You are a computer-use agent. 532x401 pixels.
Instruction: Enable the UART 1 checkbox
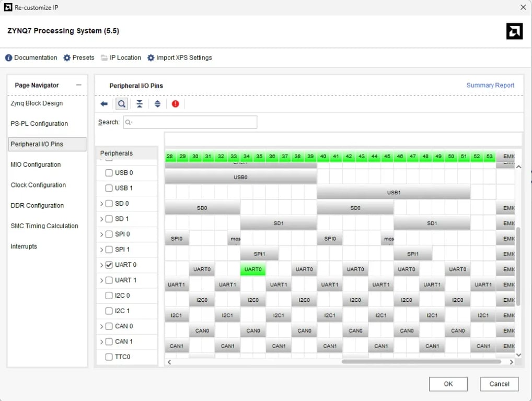click(x=109, y=280)
